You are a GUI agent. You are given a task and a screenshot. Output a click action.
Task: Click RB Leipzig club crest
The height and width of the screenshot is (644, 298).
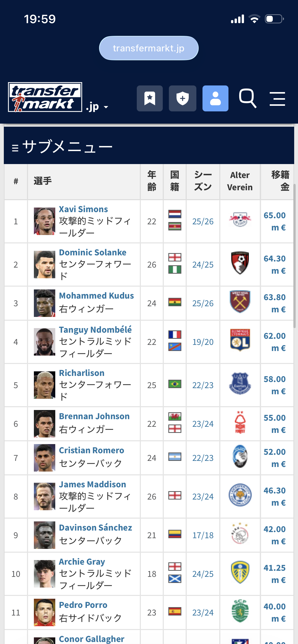pos(240,220)
